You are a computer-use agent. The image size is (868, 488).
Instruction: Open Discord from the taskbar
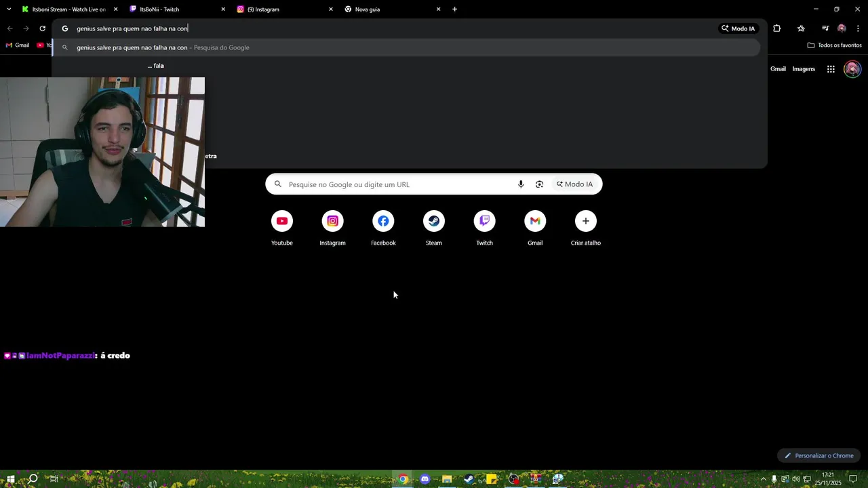(x=425, y=479)
